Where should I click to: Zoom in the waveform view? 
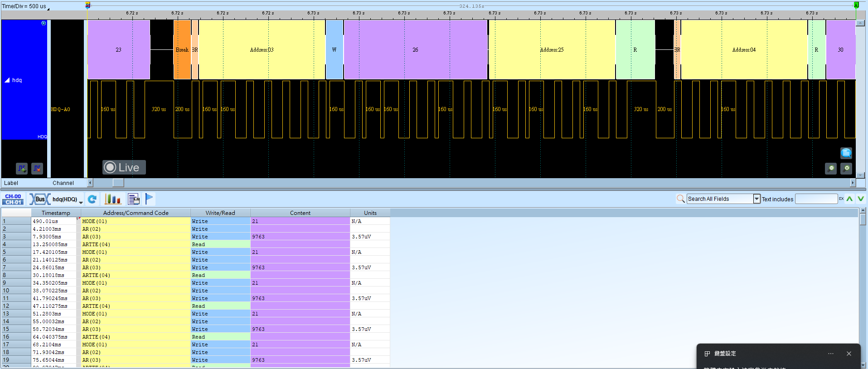click(x=846, y=169)
